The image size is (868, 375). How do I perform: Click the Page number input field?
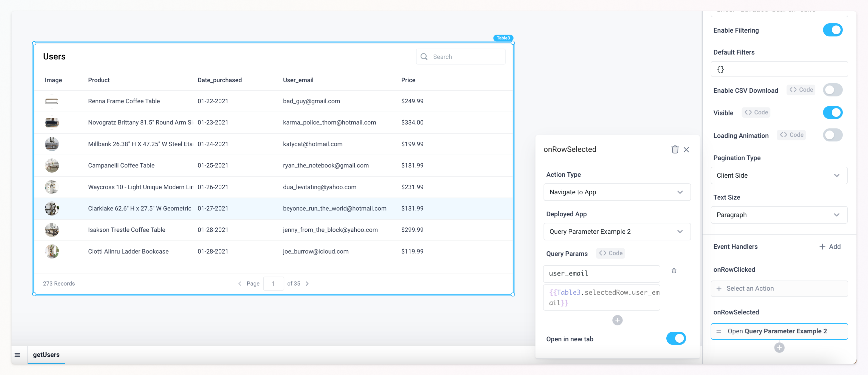point(273,283)
